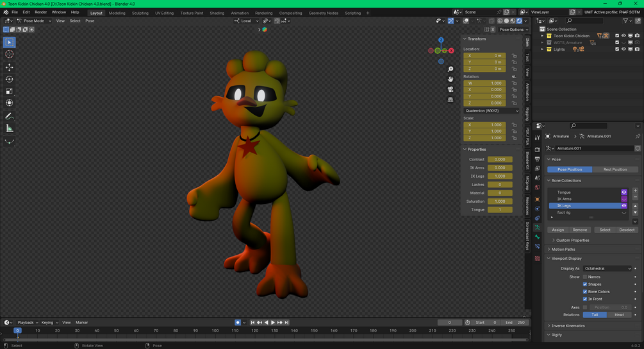
Task: Expand Motion Paths panel
Action: pyautogui.click(x=563, y=250)
